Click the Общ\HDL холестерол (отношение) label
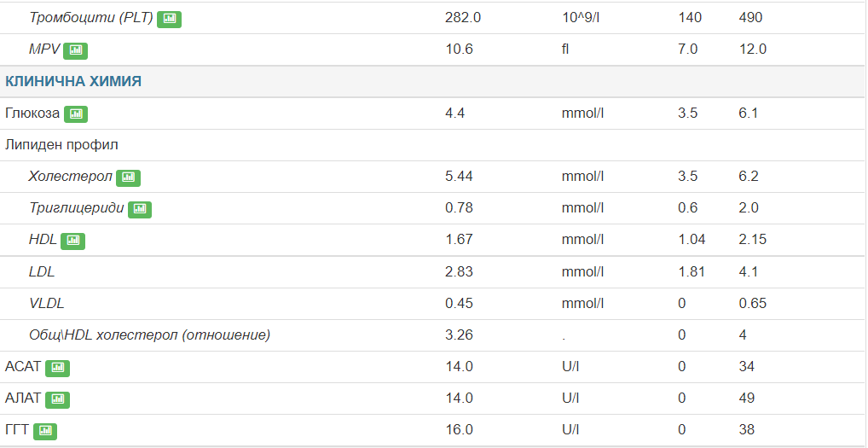The width and height of the screenshot is (868, 448). click(x=149, y=335)
